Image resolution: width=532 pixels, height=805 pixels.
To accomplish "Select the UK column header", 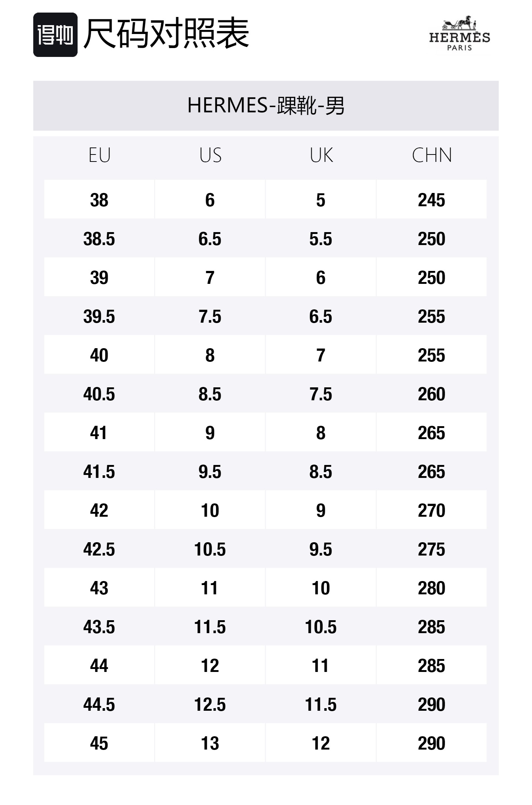I will coord(321,155).
